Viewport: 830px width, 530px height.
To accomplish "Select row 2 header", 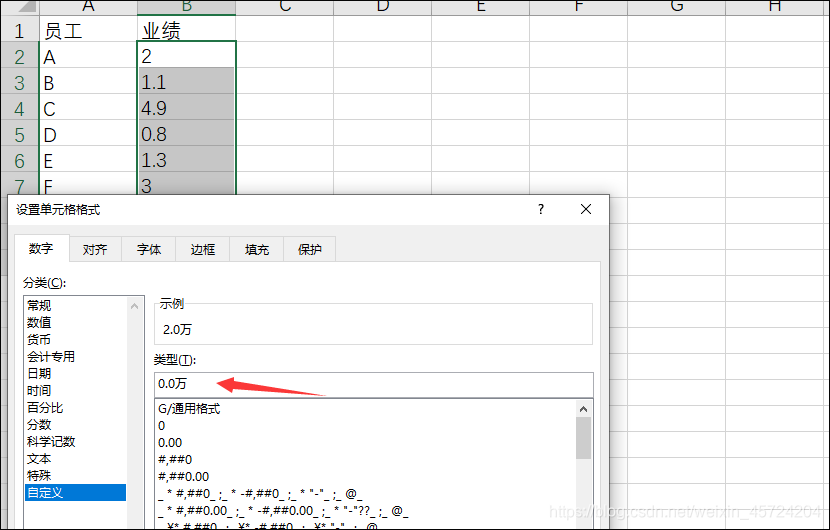I will tap(20, 57).
